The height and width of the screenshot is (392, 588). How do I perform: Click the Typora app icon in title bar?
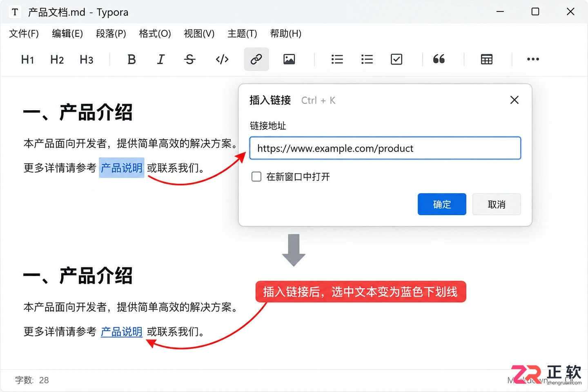(15, 12)
